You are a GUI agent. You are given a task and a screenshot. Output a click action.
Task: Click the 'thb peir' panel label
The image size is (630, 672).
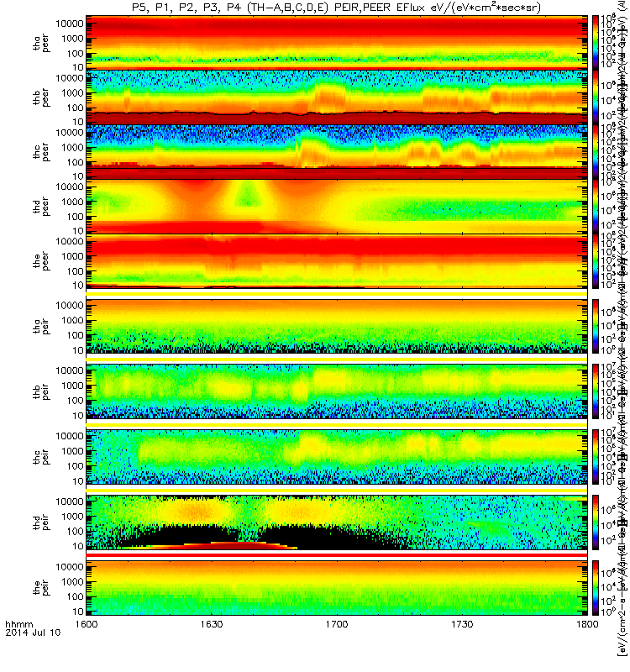pyautogui.click(x=41, y=391)
